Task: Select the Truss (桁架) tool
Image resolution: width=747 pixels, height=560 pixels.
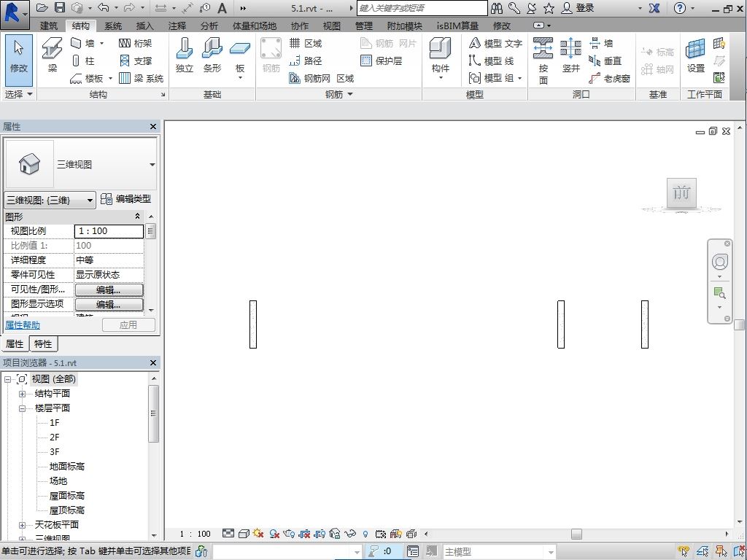Action: [135, 43]
